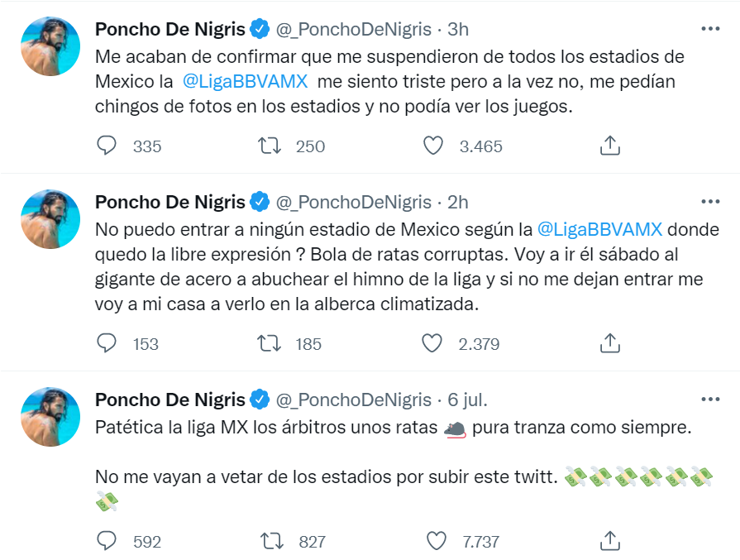
Task: Like the 6 jul. tweet with 7.737 likes
Action: (434, 542)
